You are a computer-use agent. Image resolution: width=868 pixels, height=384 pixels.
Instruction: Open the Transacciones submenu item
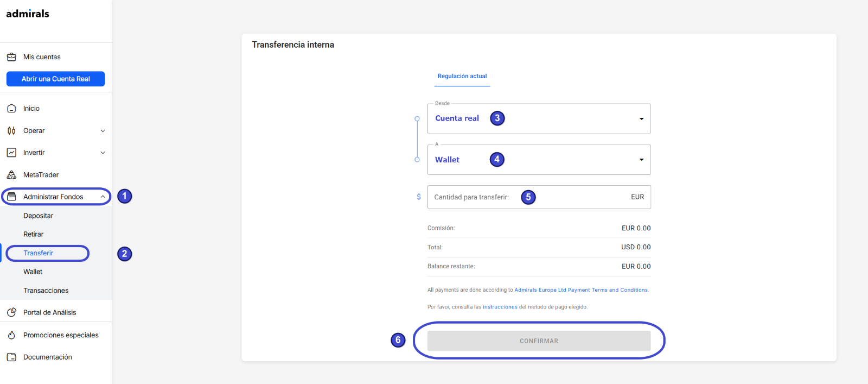[x=46, y=291]
